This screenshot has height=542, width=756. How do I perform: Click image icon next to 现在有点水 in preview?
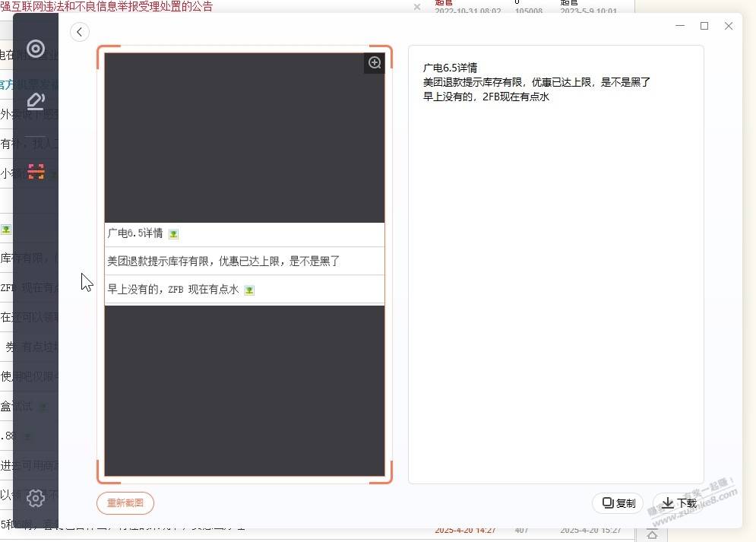point(249,290)
